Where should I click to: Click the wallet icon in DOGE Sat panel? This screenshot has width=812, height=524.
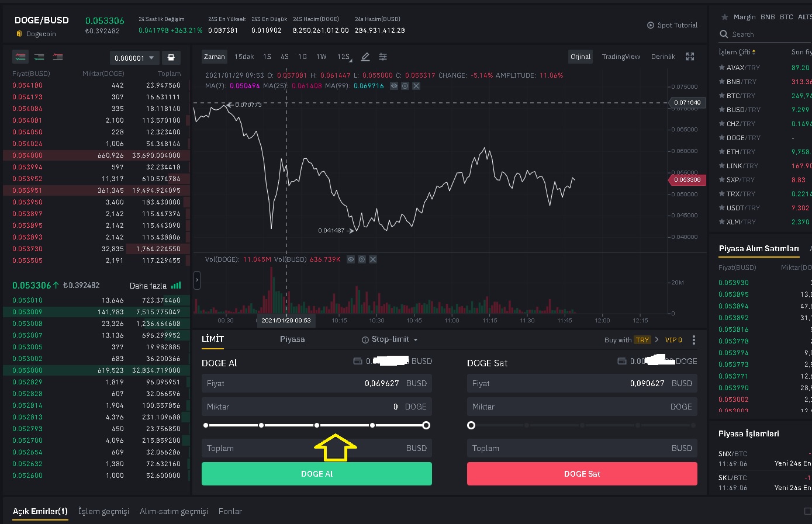tap(622, 361)
